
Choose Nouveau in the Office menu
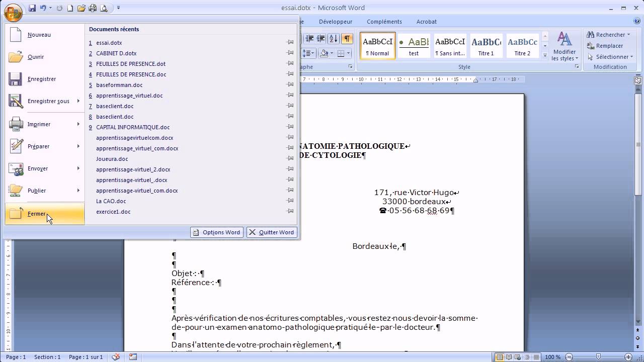pyautogui.click(x=44, y=35)
